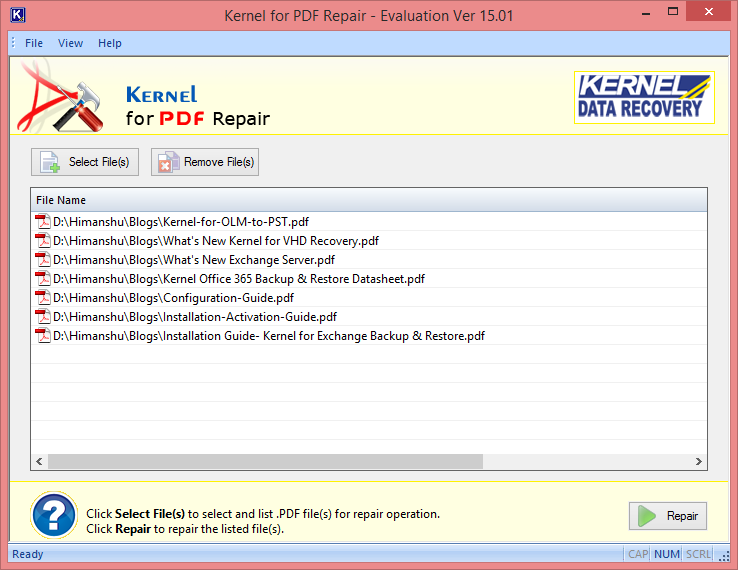
Task: Click the Remove File(s) button
Action: pyautogui.click(x=205, y=162)
